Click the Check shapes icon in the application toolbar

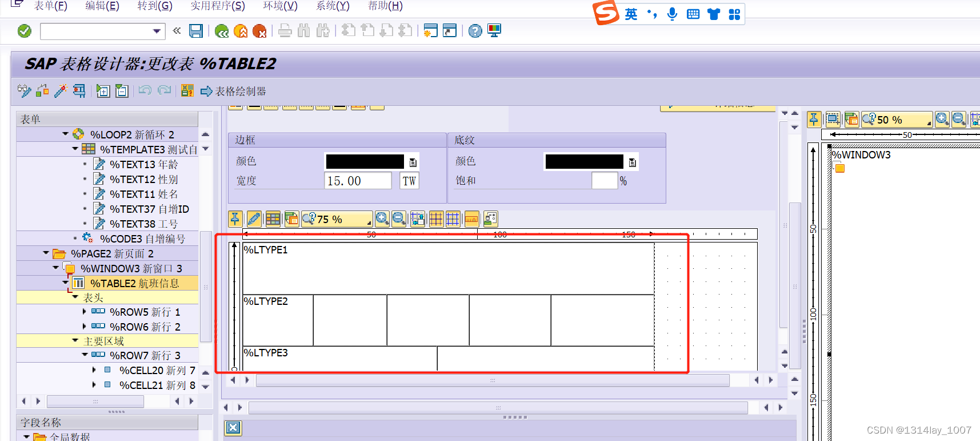(42, 90)
